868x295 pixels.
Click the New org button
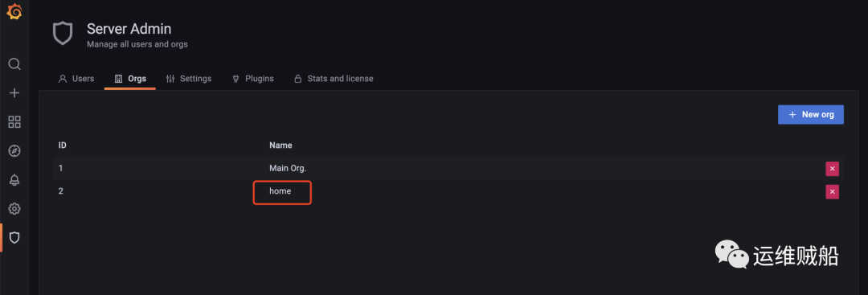point(810,115)
